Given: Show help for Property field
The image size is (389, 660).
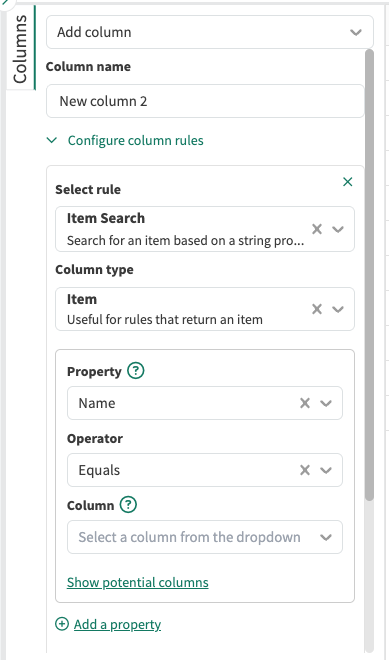Looking at the screenshot, I should [x=136, y=371].
